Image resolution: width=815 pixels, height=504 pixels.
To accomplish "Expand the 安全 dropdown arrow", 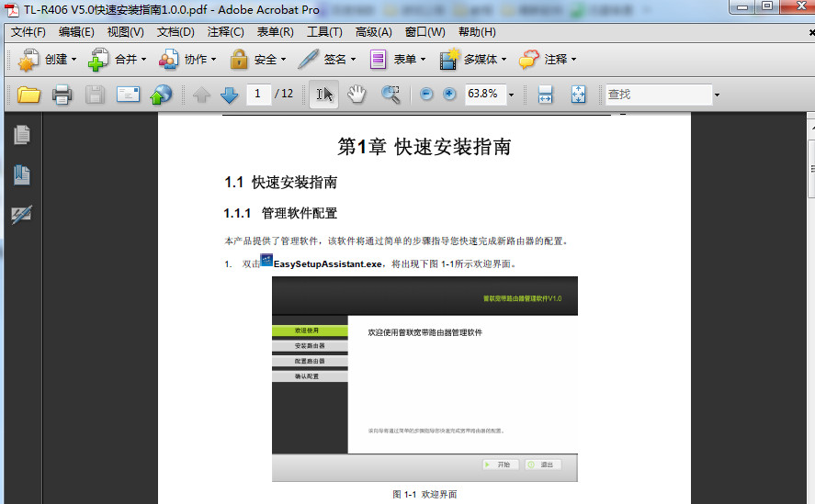I will tap(283, 60).
